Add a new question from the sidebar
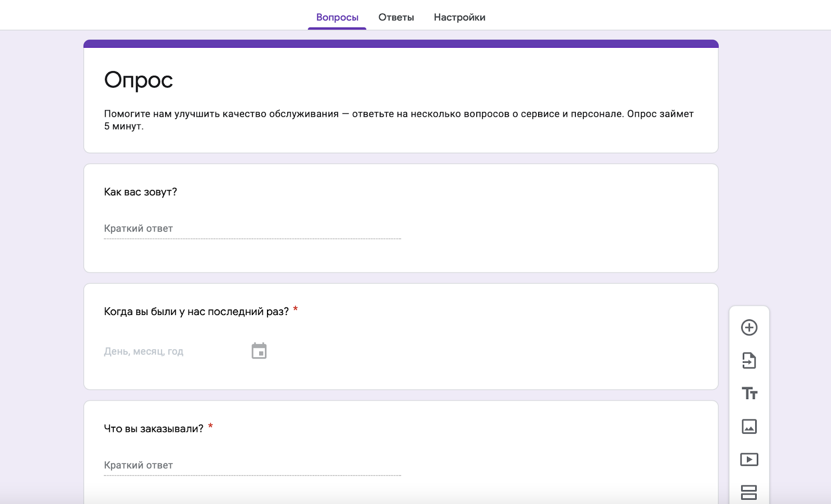The image size is (831, 504). [749, 328]
